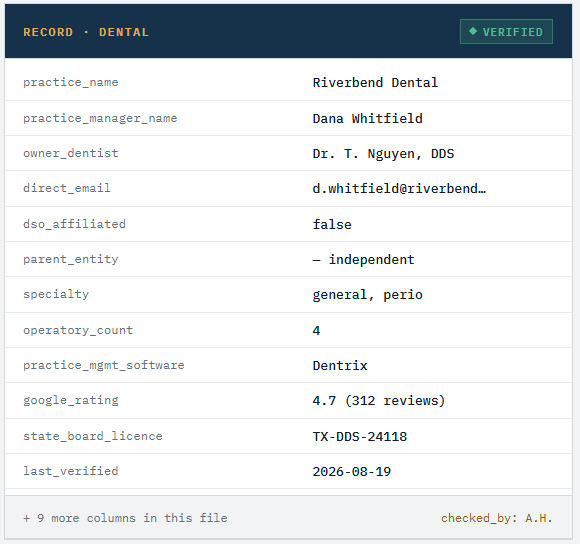Click the checked_by: A.H. footer note

click(x=496, y=518)
